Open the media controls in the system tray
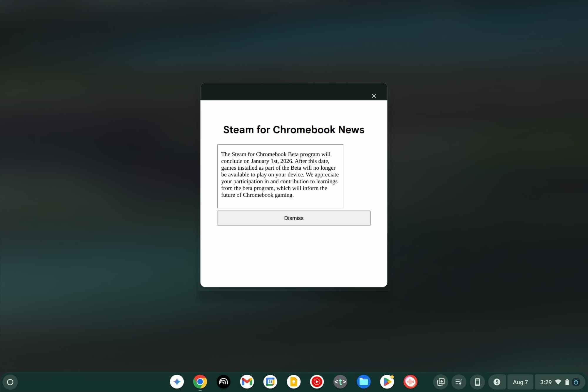588x392 pixels. pos(459,382)
